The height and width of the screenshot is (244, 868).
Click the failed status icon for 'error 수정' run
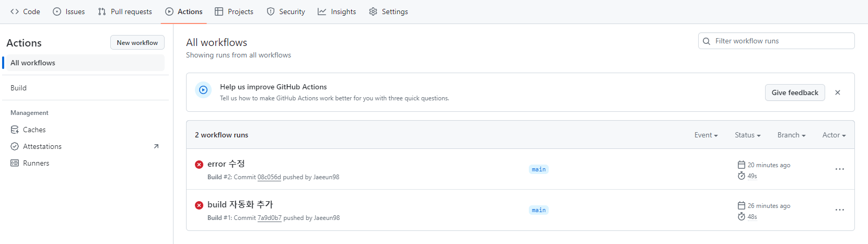[x=199, y=165]
